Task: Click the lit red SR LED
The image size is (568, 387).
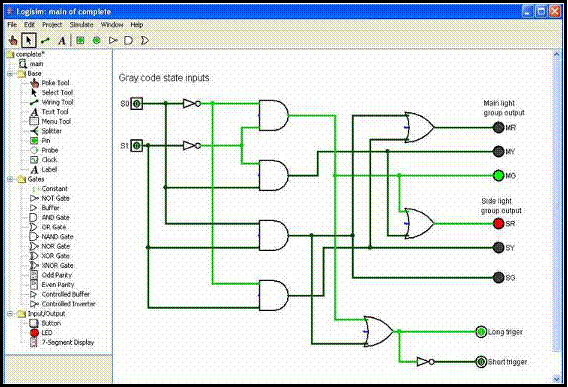Action: 498,224
